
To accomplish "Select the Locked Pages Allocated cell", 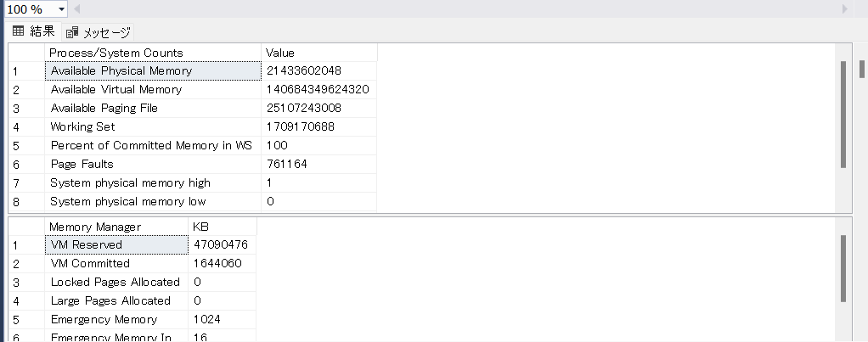I will coord(116,283).
